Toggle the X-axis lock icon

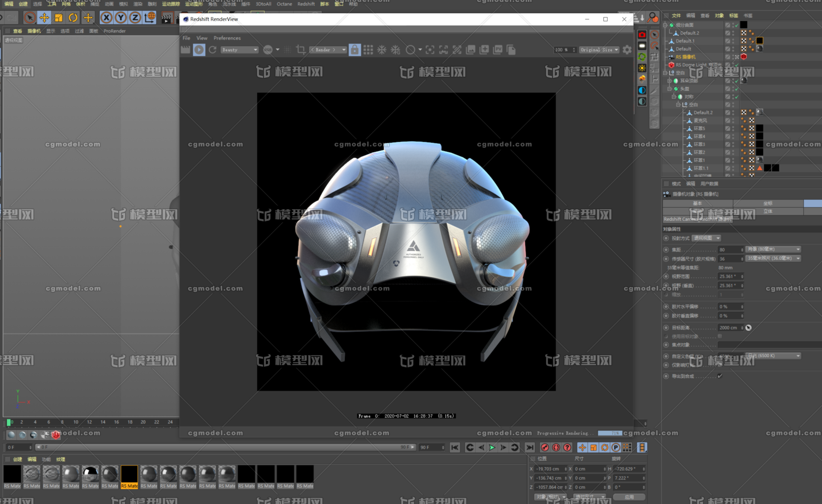pyautogui.click(x=106, y=18)
